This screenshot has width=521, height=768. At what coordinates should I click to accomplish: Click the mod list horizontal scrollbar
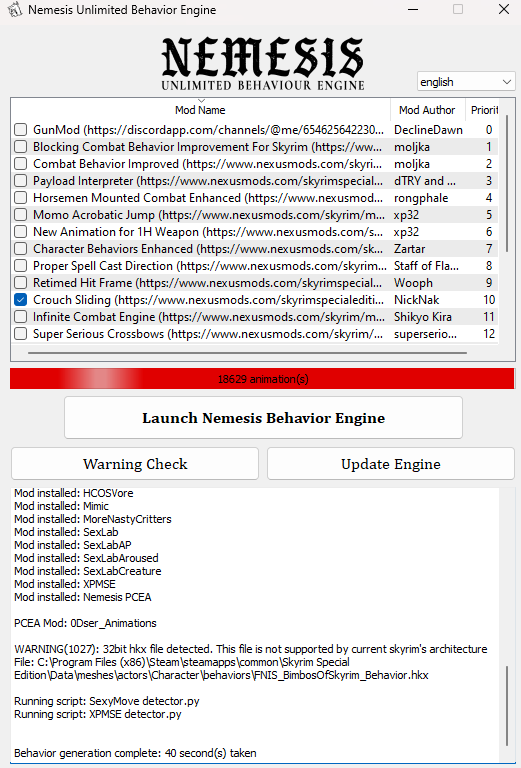coord(247,352)
